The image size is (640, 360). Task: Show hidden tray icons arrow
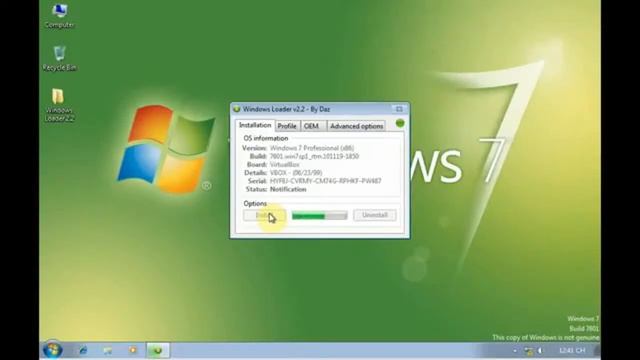[514, 351]
